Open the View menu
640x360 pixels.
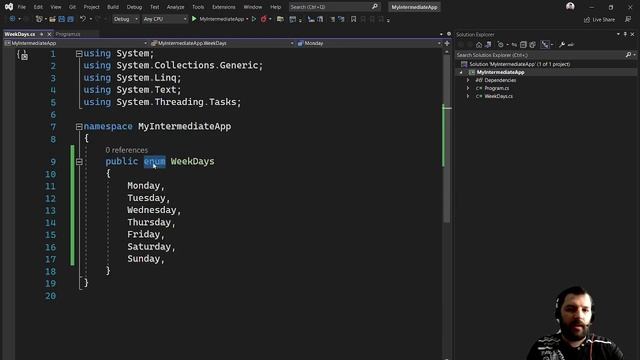56,7
